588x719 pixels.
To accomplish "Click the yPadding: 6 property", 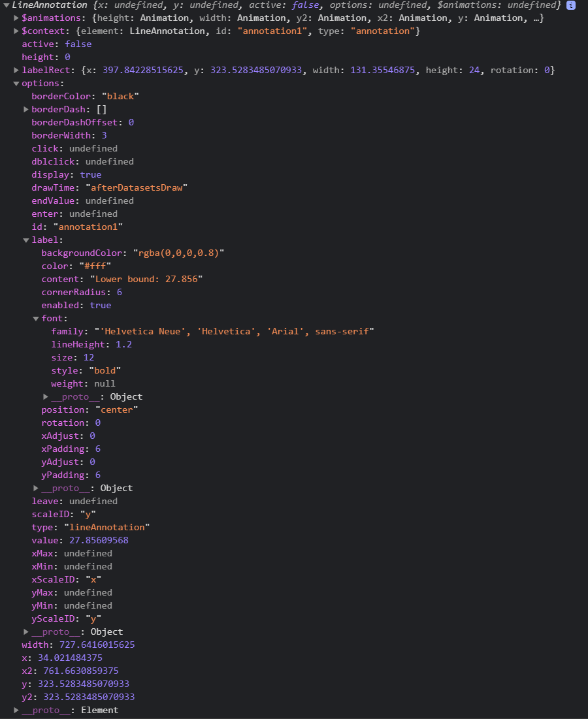I will coord(71,475).
